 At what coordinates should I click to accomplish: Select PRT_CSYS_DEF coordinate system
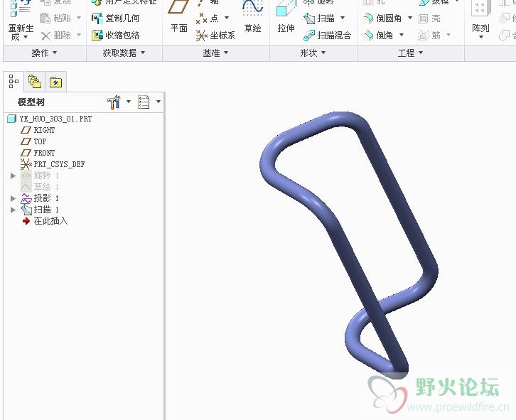tap(53, 164)
